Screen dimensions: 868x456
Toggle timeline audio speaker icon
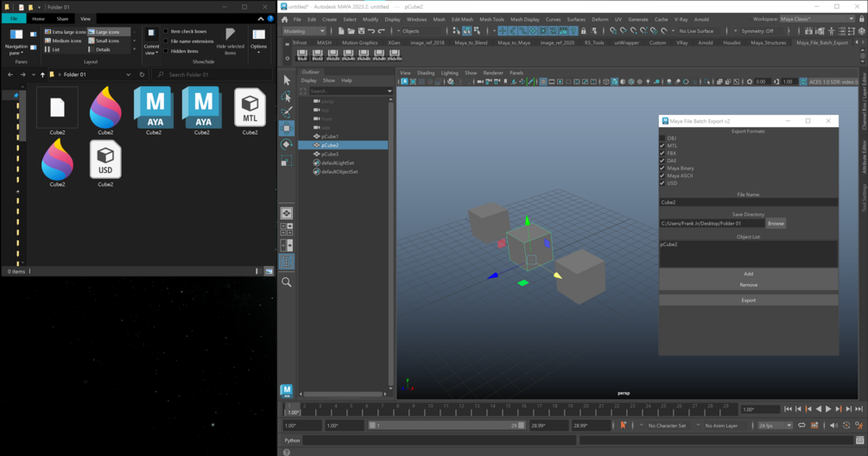(x=833, y=426)
